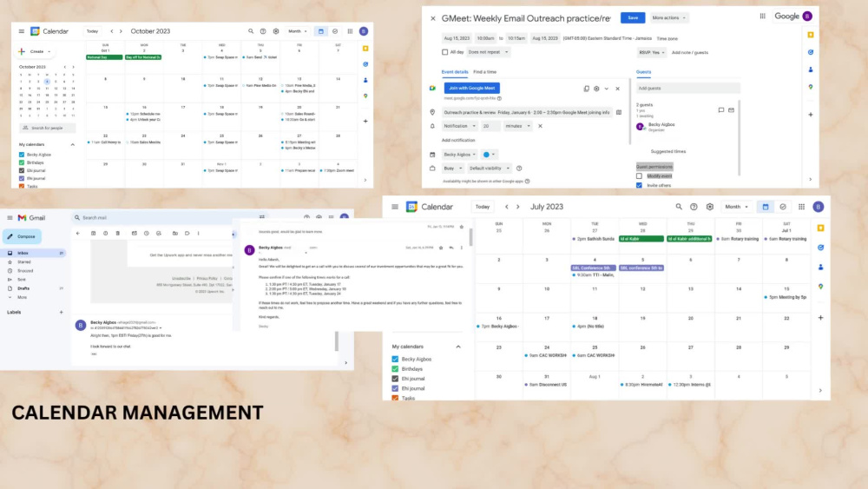Save the GMeet event
This screenshot has width=868, height=489.
point(633,17)
